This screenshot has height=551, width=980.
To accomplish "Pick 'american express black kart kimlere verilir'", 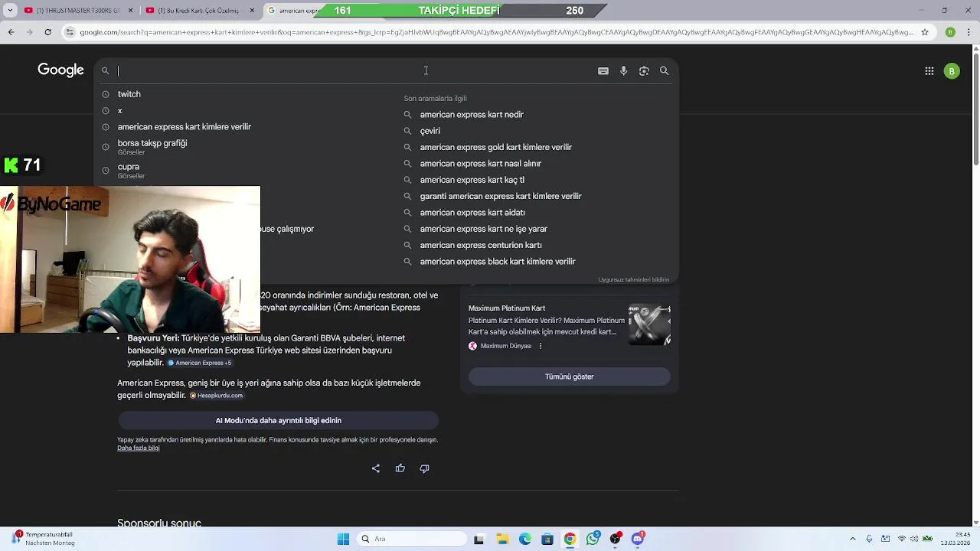I will point(498,262).
